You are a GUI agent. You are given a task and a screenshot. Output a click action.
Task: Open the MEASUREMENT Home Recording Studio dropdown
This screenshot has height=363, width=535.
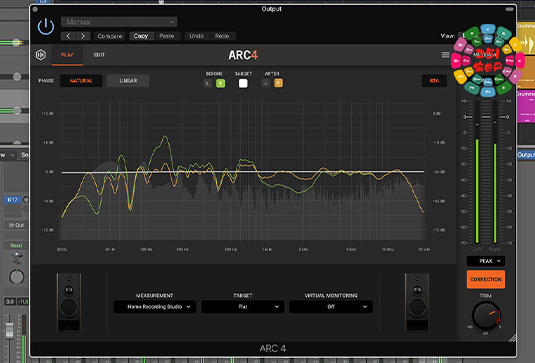click(155, 307)
